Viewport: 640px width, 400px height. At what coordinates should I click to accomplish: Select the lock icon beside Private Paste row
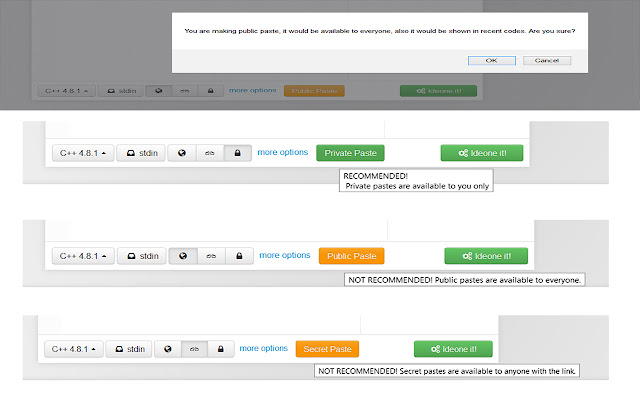point(237,153)
